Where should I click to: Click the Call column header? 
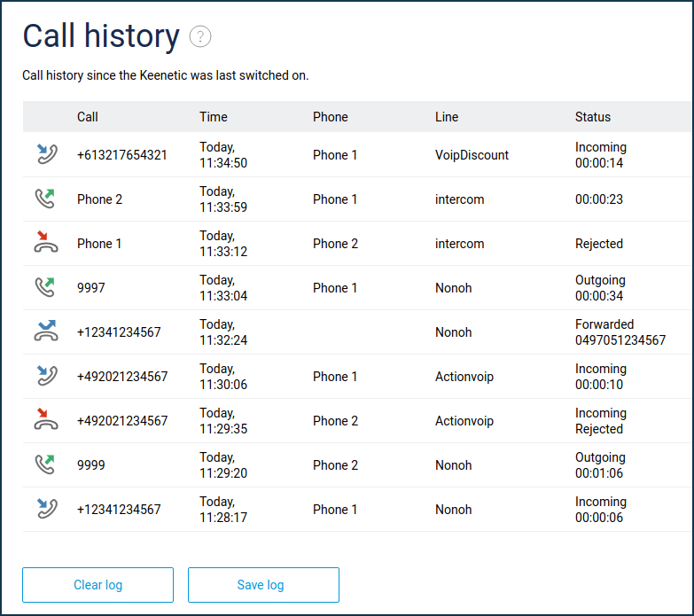(88, 117)
